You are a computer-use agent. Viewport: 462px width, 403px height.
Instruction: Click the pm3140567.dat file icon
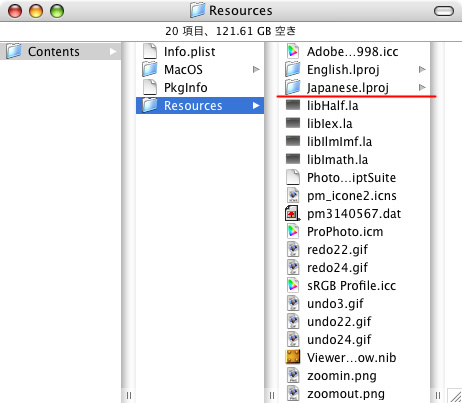(293, 213)
